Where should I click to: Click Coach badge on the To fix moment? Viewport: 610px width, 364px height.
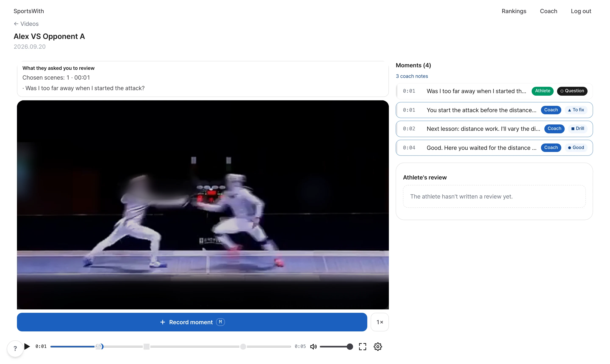pyautogui.click(x=551, y=110)
